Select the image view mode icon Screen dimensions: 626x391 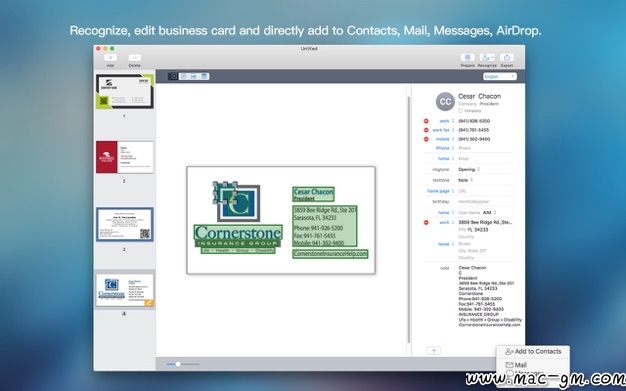[194, 76]
